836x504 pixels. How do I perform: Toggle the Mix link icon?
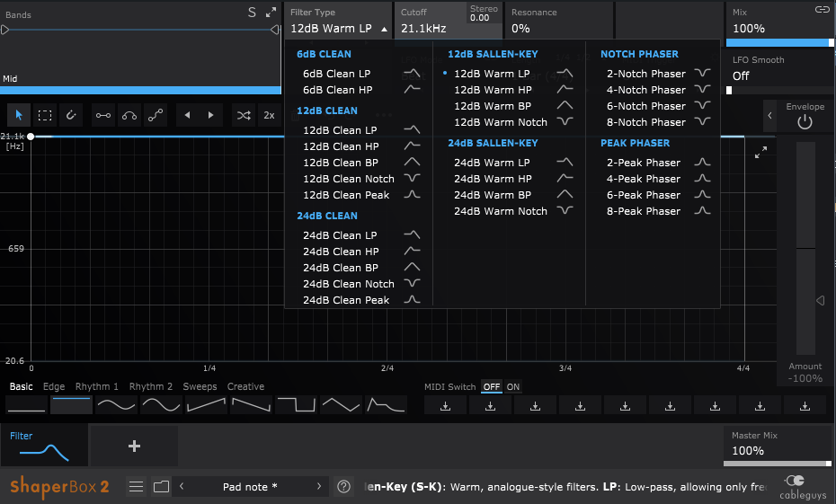(823, 10)
